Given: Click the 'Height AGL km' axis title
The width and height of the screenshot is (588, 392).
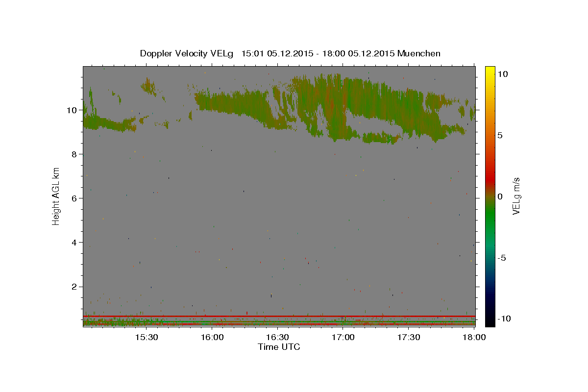Looking at the screenshot, I should tap(56, 196).
